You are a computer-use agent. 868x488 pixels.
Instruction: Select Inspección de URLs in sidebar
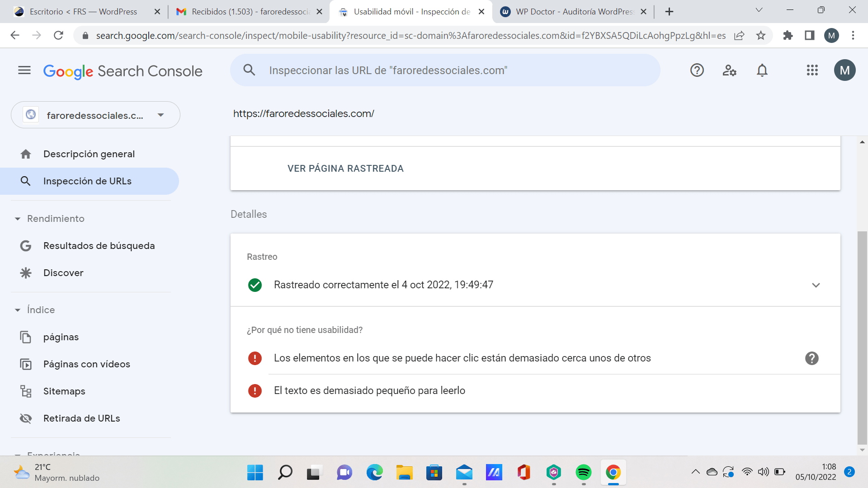pos(90,181)
